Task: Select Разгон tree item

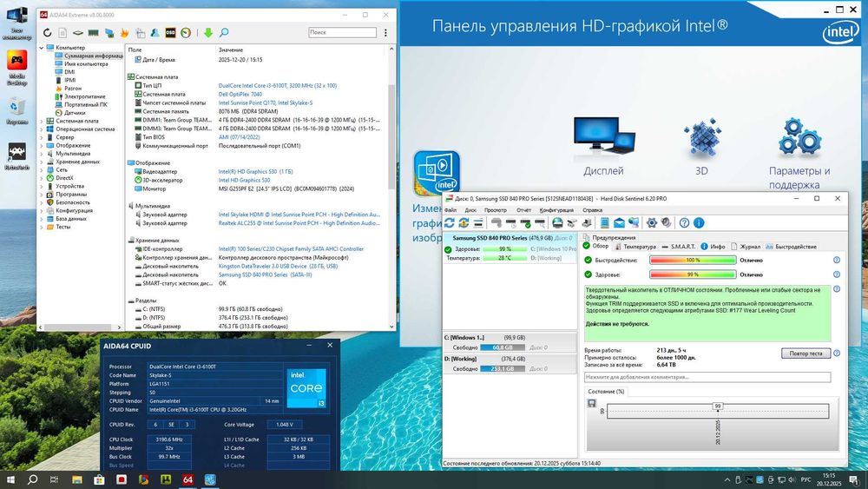Action: tap(73, 88)
